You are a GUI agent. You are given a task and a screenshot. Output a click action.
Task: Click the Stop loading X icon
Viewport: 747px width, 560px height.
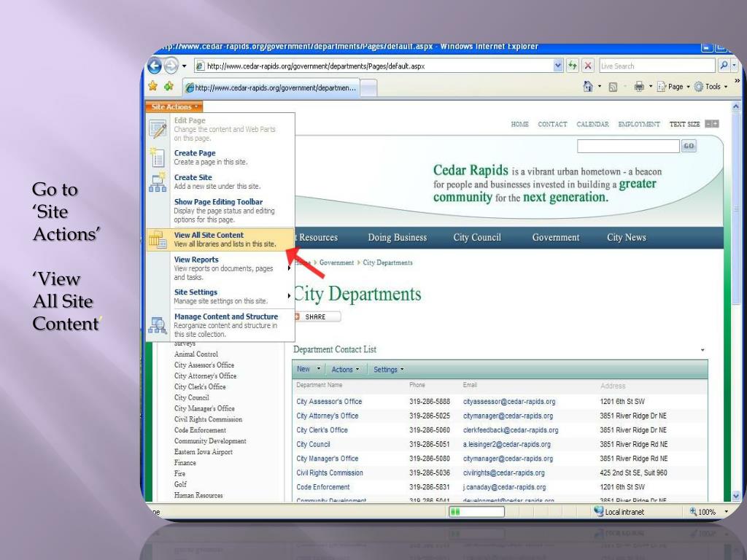589,66
